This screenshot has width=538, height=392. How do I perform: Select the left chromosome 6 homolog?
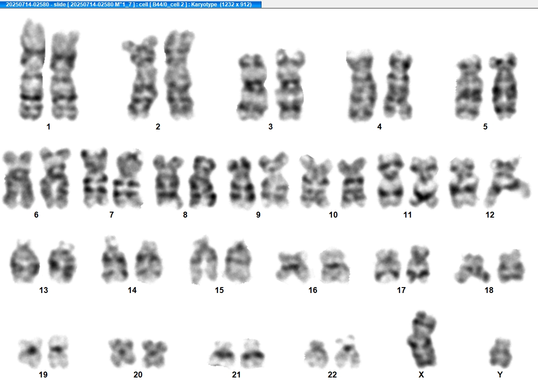click(x=18, y=179)
